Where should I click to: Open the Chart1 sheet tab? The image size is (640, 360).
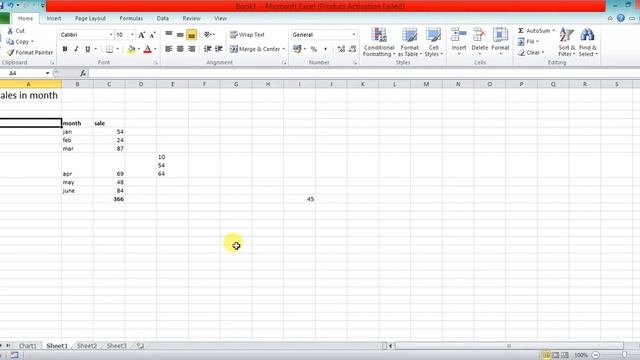point(27,346)
